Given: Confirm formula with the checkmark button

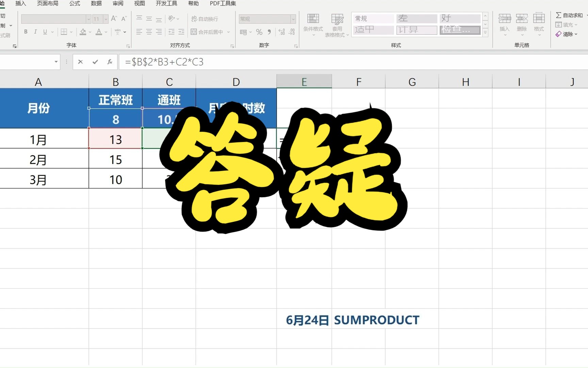Looking at the screenshot, I should (95, 62).
